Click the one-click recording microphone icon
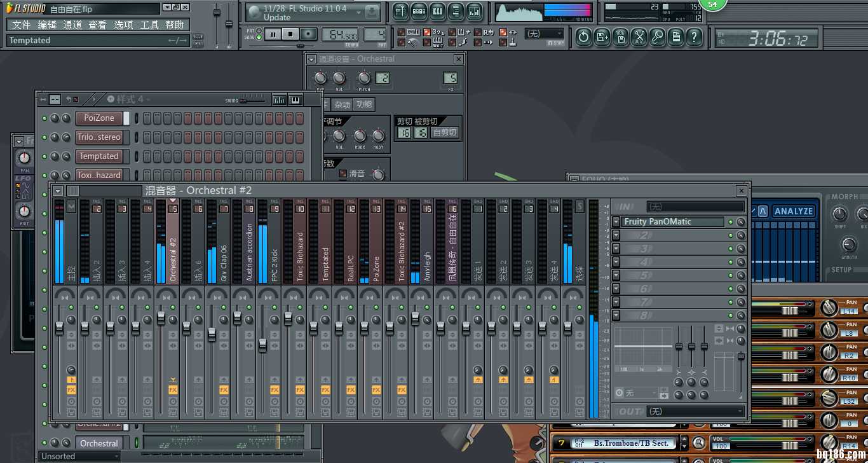Viewport: 868px width, 463px height. point(657,37)
